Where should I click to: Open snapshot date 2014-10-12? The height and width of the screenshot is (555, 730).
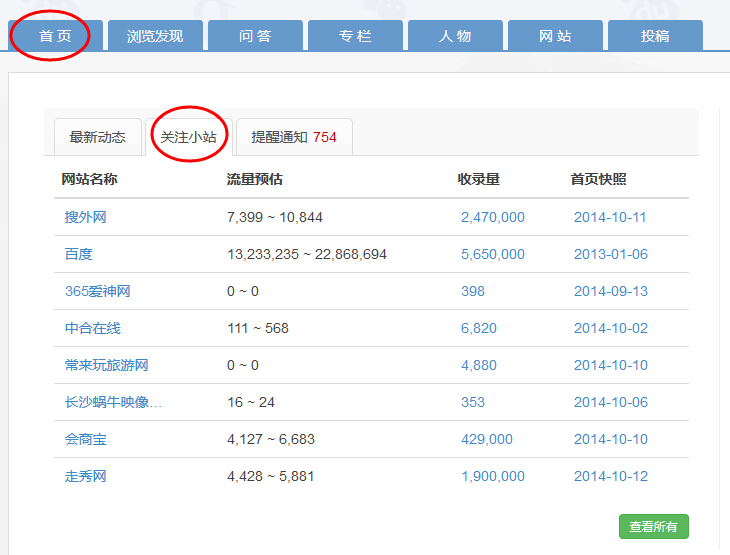pyautogui.click(x=611, y=476)
